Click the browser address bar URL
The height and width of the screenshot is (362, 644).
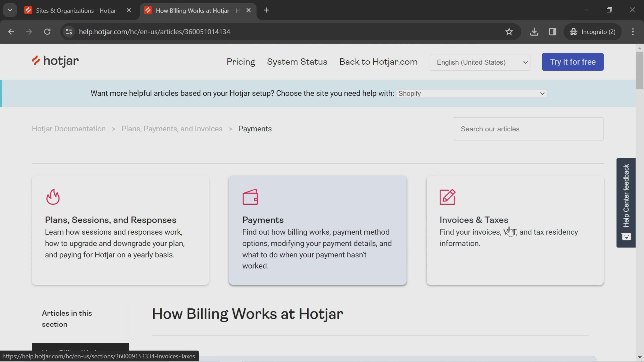coord(154,32)
